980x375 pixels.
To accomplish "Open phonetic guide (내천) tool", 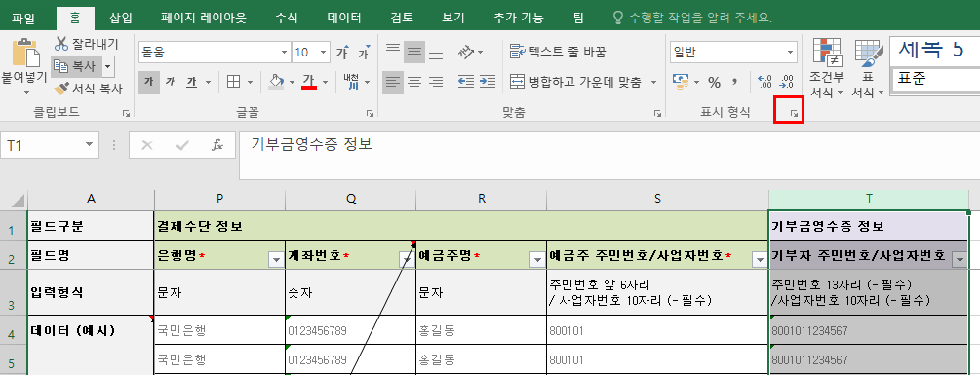I will (351, 81).
